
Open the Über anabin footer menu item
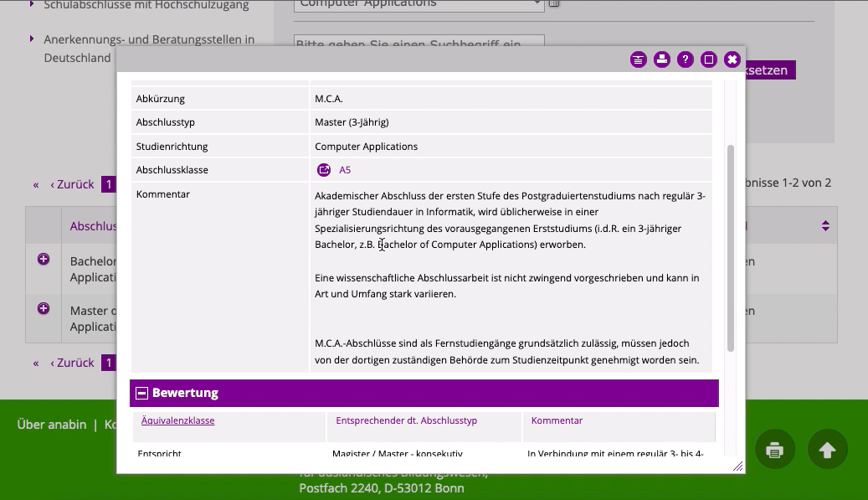[x=51, y=425]
